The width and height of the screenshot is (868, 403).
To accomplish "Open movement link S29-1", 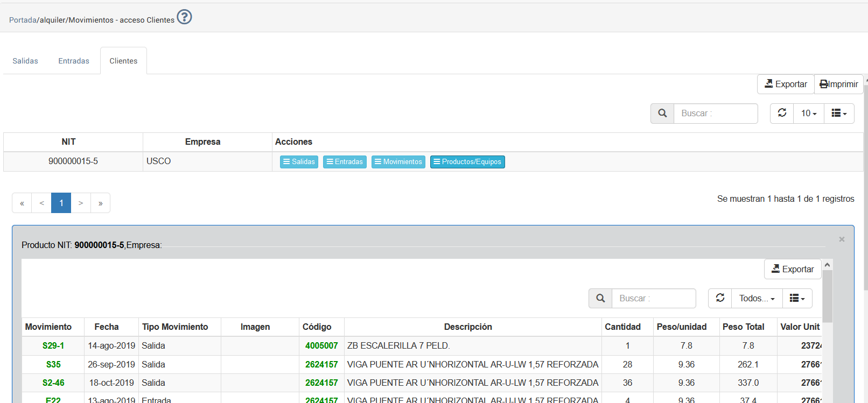I will (x=53, y=346).
